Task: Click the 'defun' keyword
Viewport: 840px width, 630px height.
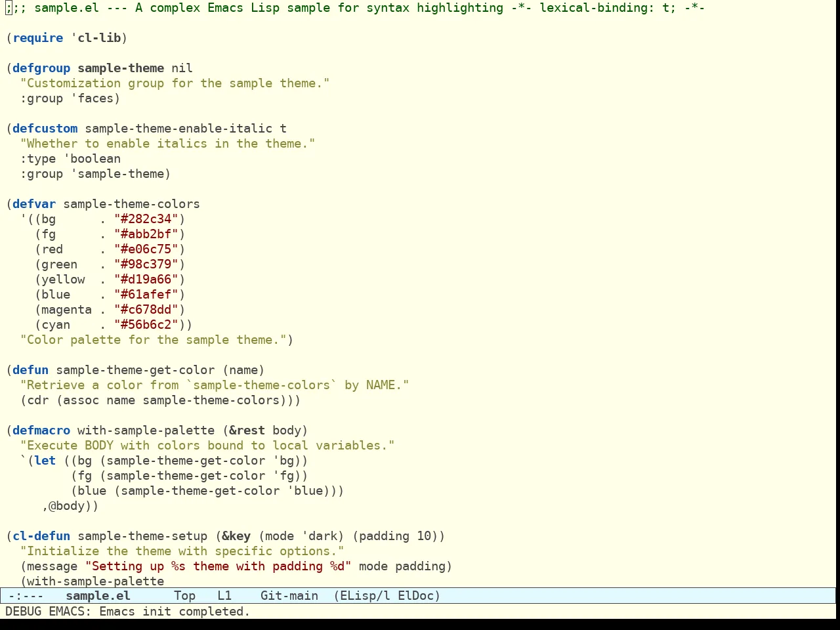Action: point(31,370)
